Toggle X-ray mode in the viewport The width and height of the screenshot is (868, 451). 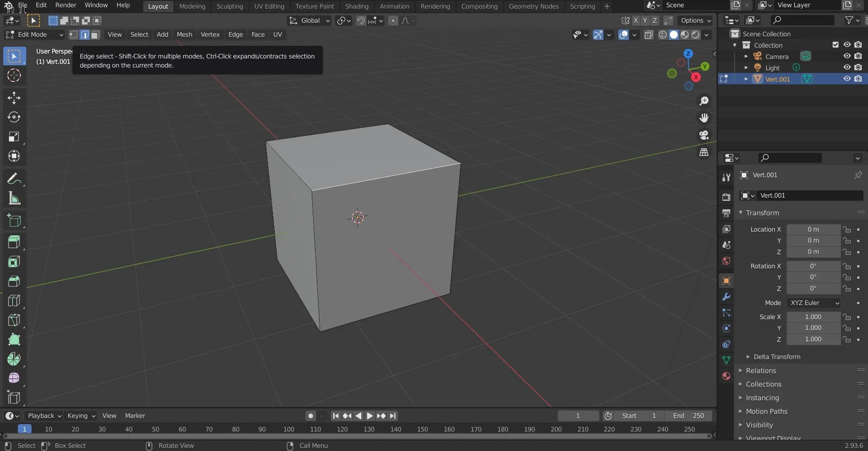pos(649,35)
